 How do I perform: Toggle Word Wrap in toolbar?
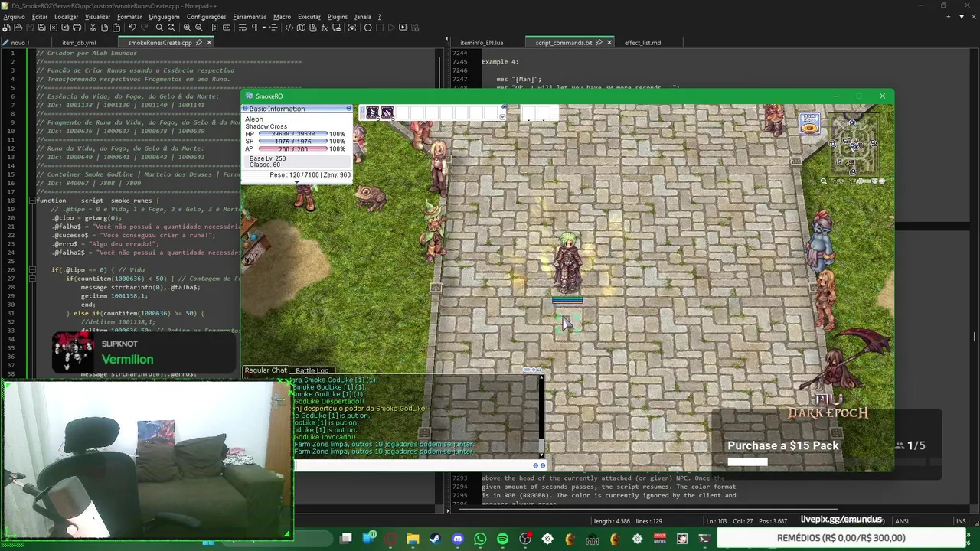tap(242, 28)
